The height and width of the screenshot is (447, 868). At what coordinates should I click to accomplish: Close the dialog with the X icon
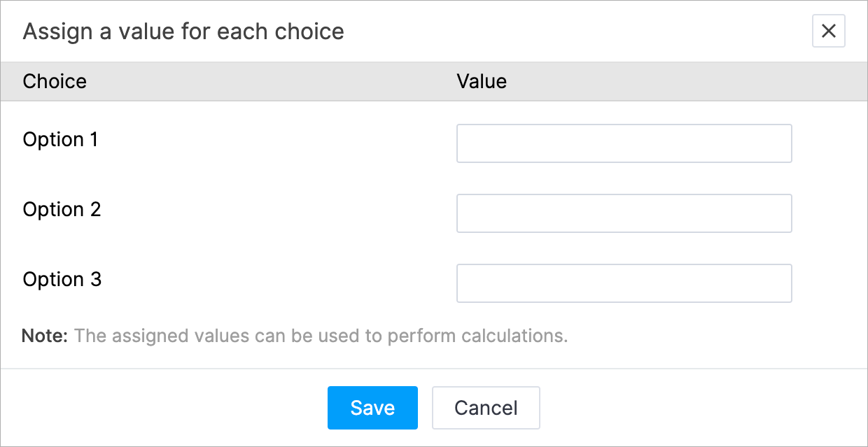pyautogui.click(x=828, y=31)
